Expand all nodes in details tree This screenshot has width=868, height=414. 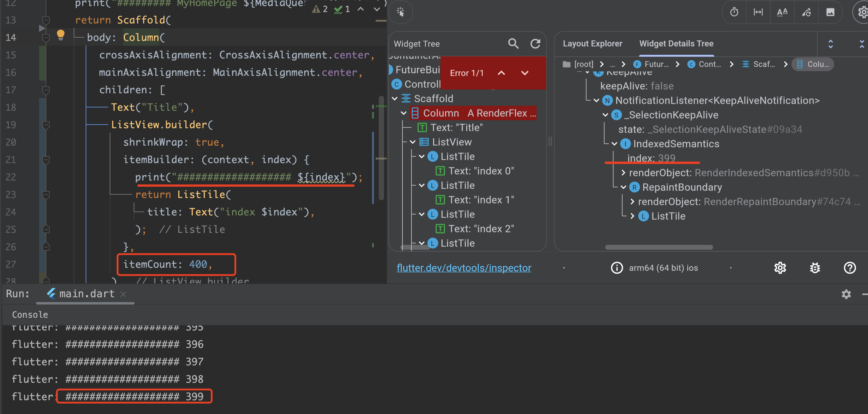[831, 44]
